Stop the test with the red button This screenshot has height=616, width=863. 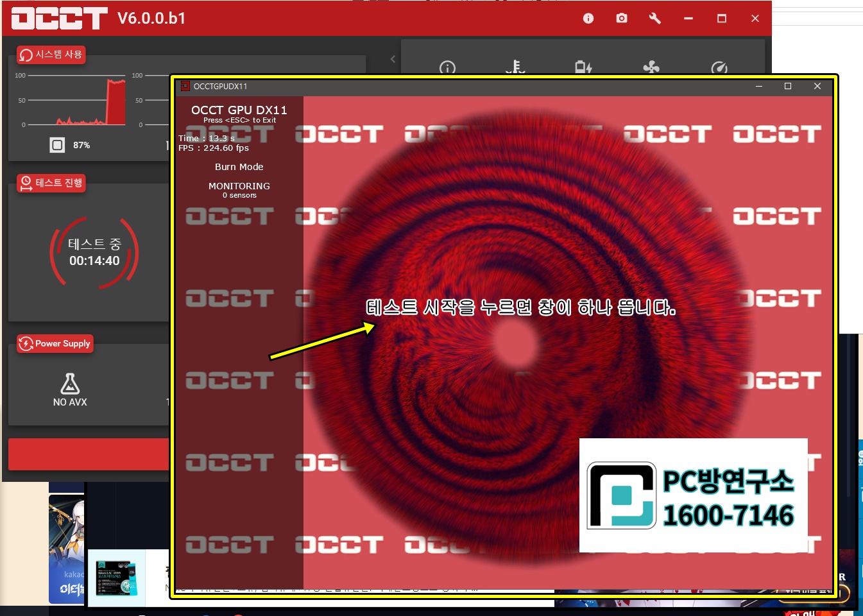(89, 454)
